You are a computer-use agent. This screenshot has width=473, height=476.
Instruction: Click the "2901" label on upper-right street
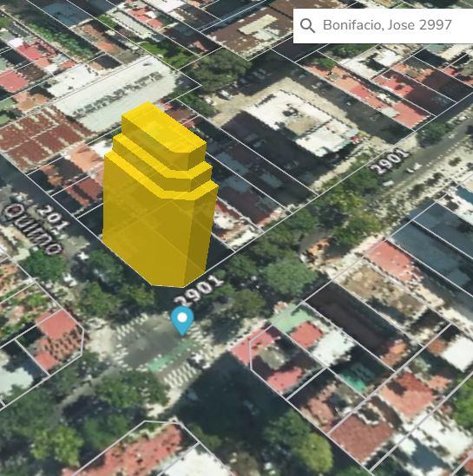tap(390, 161)
